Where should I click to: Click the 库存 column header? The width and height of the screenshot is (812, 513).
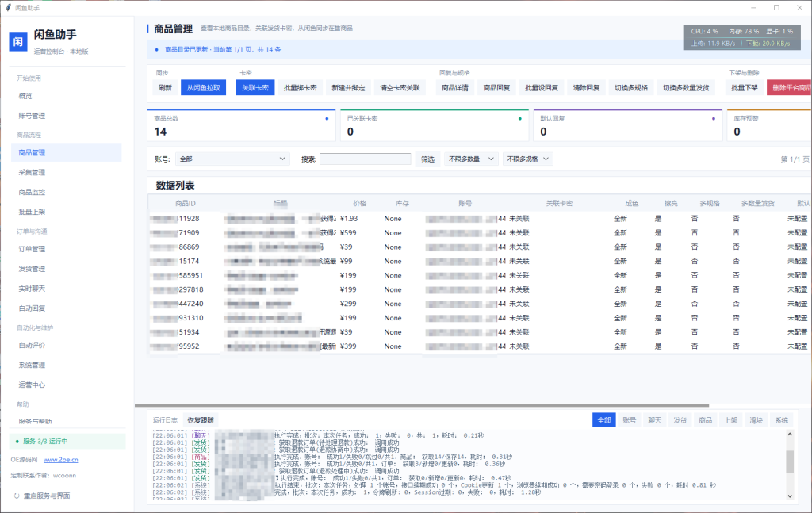[x=402, y=204]
